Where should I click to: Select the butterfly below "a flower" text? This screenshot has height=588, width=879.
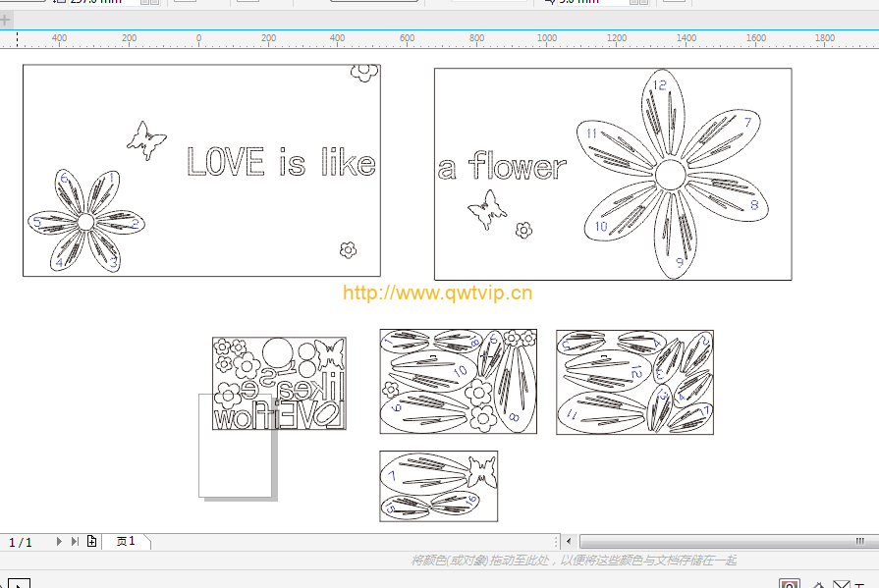click(x=487, y=209)
